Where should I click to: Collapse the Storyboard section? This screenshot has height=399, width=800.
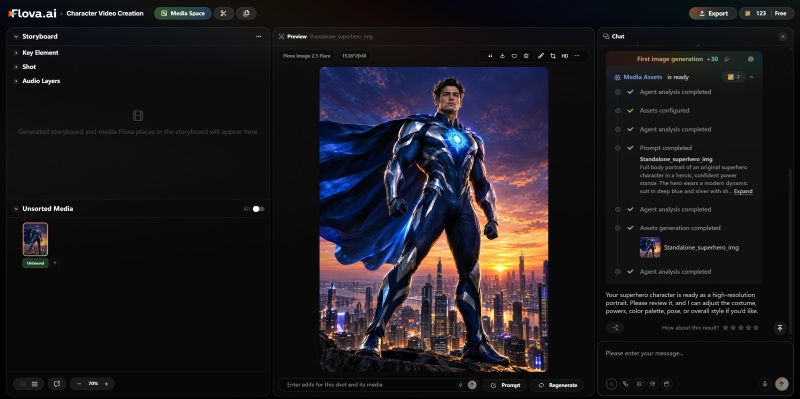(x=16, y=37)
